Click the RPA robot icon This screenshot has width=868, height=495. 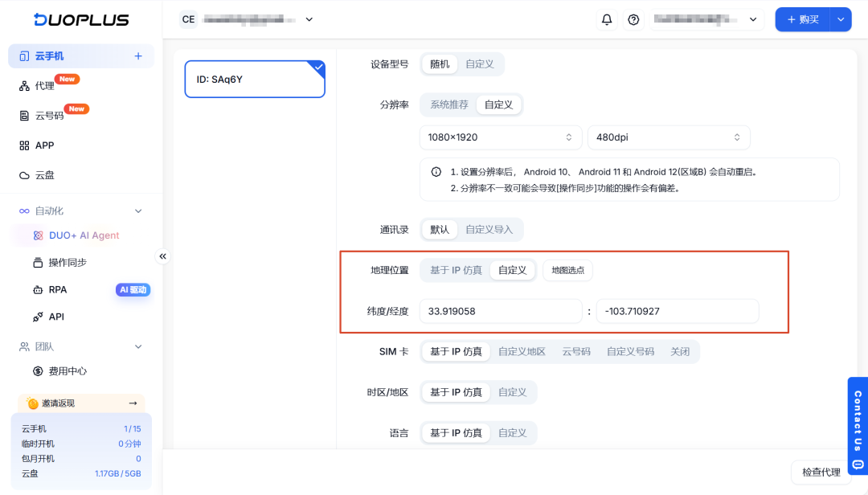pos(38,289)
